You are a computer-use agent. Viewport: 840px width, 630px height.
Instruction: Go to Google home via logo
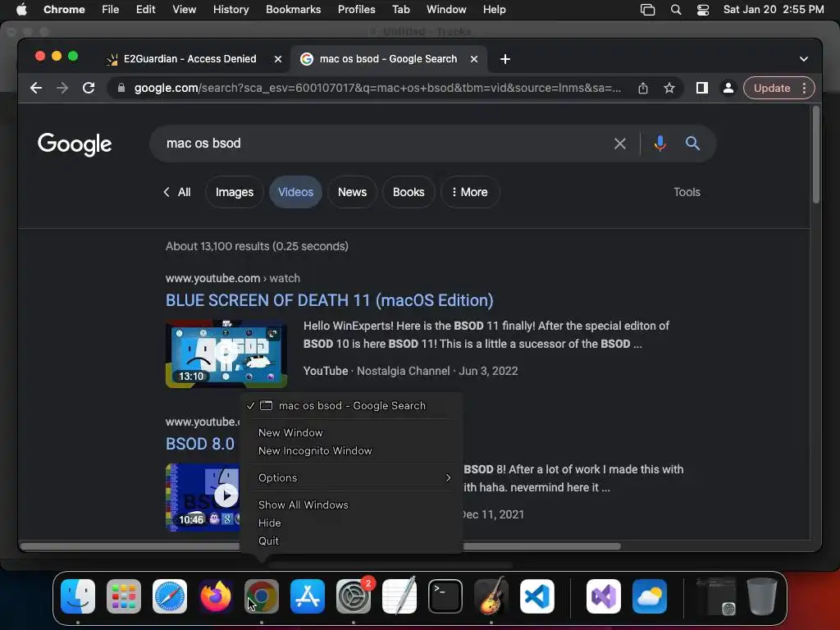(75, 144)
